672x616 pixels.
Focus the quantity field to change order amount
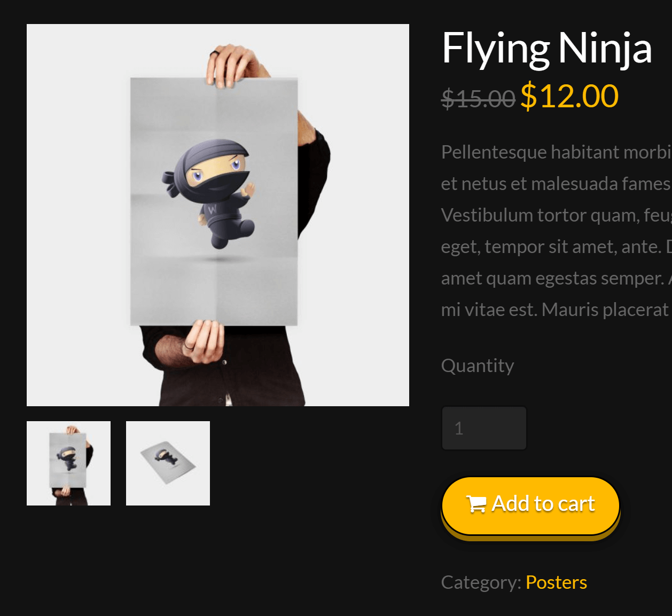pos(483,428)
